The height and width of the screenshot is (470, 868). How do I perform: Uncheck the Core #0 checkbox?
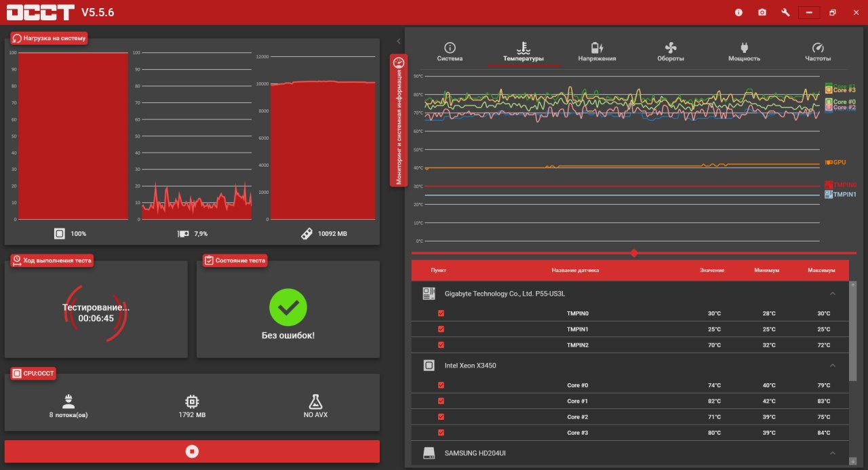click(x=441, y=385)
